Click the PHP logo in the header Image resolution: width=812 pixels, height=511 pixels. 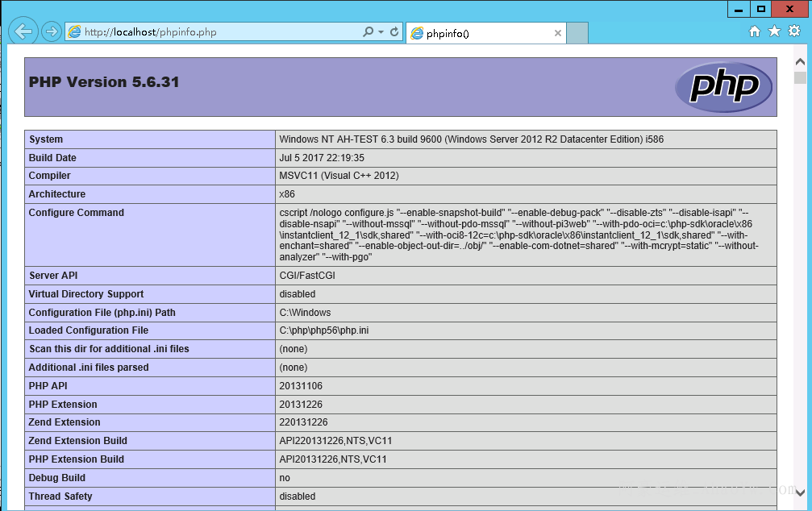pos(723,87)
